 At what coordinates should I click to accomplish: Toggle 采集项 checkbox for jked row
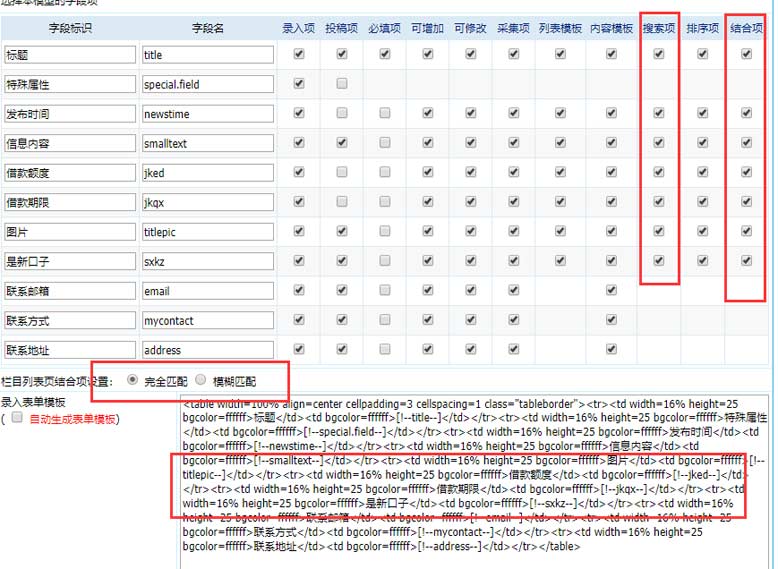click(x=514, y=172)
